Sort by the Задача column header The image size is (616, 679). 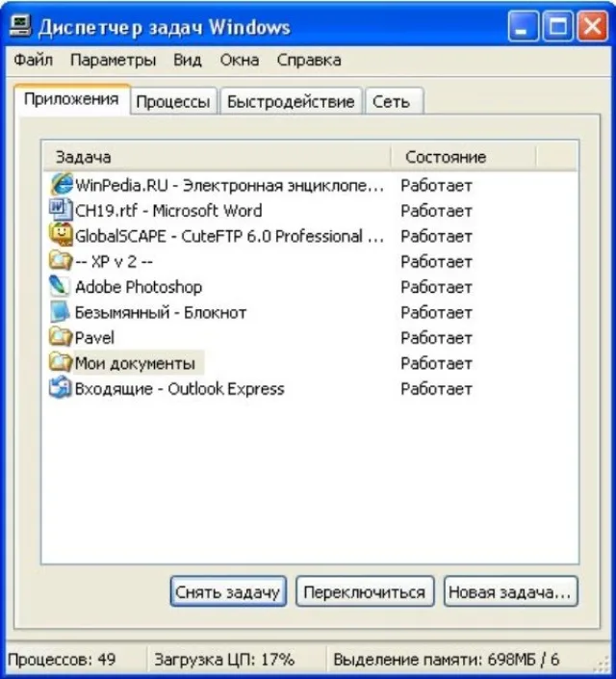click(x=217, y=157)
